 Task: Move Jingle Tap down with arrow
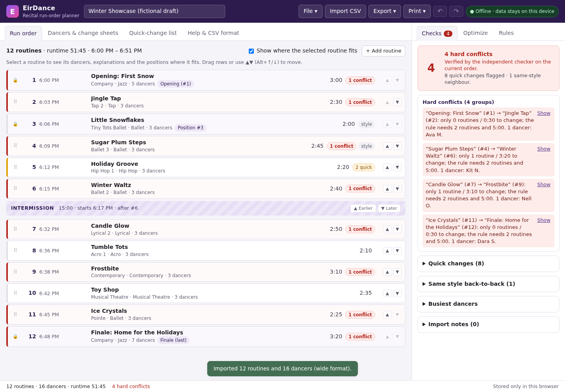pos(397,102)
